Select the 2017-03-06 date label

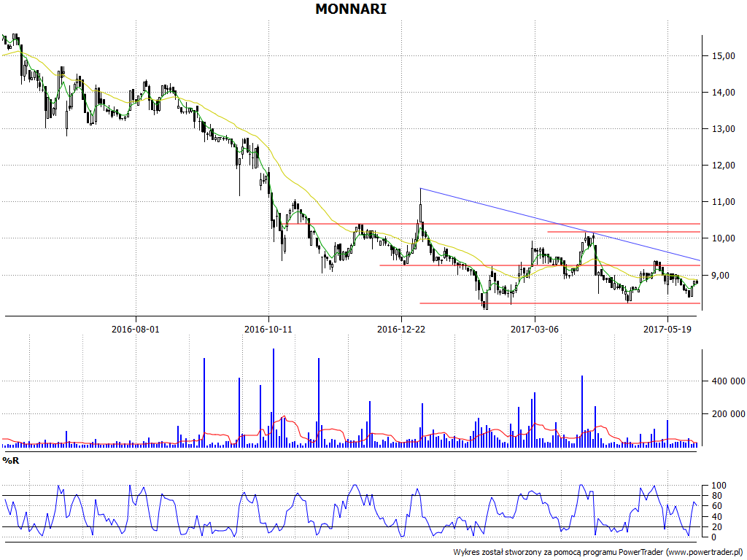coord(535,329)
